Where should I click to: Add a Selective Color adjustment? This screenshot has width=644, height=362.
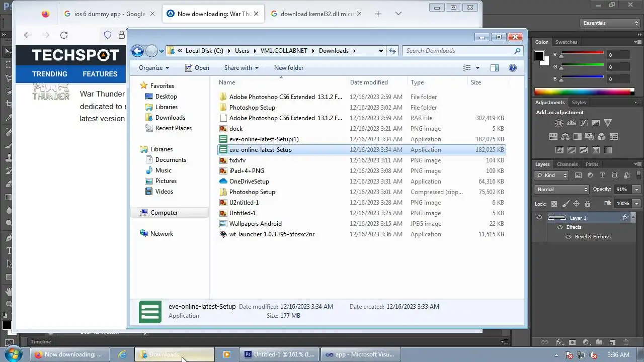tap(596, 150)
